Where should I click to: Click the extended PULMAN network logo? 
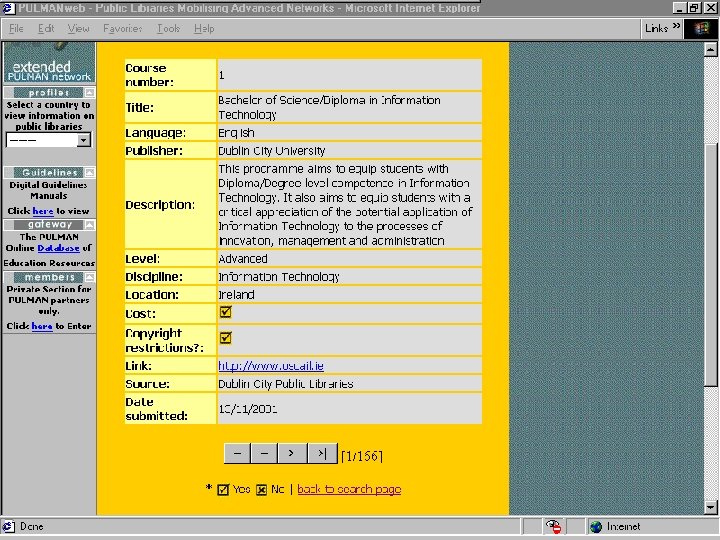point(50,62)
